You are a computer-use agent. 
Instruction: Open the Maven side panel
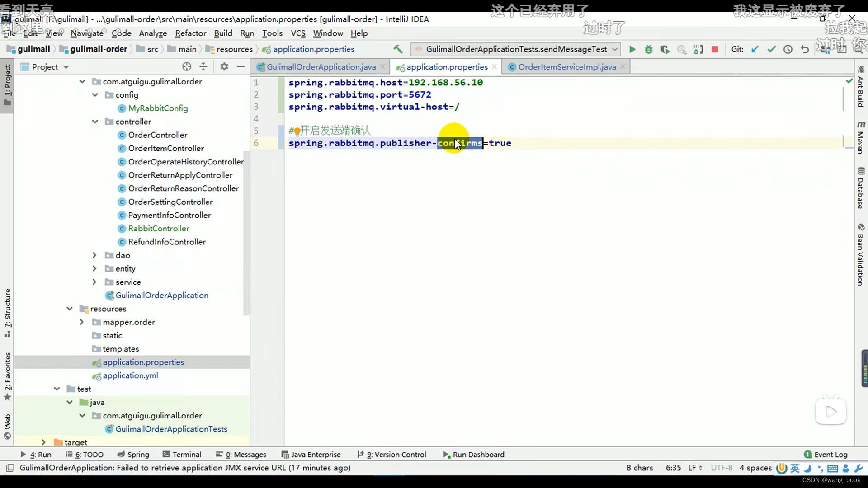pos(861,138)
